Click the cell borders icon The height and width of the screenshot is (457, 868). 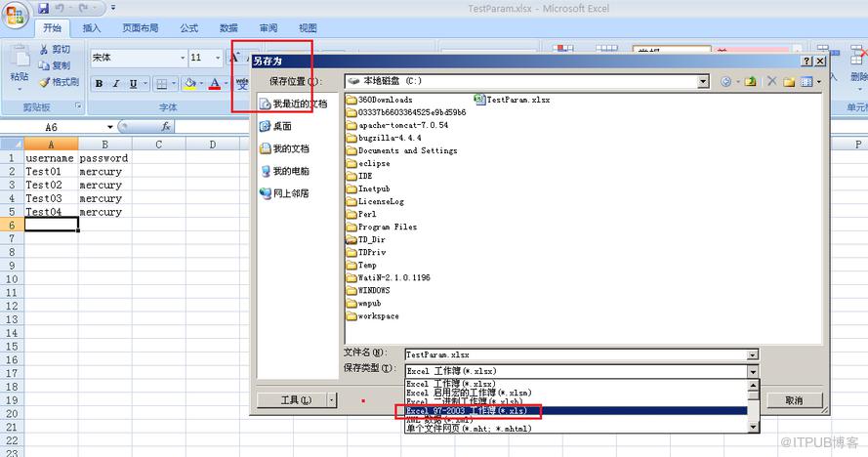[162, 84]
